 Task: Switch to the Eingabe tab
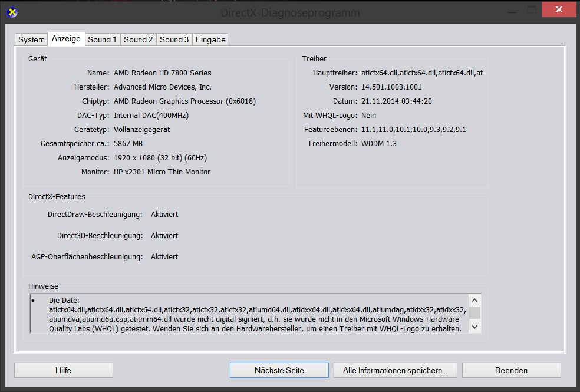coord(210,39)
